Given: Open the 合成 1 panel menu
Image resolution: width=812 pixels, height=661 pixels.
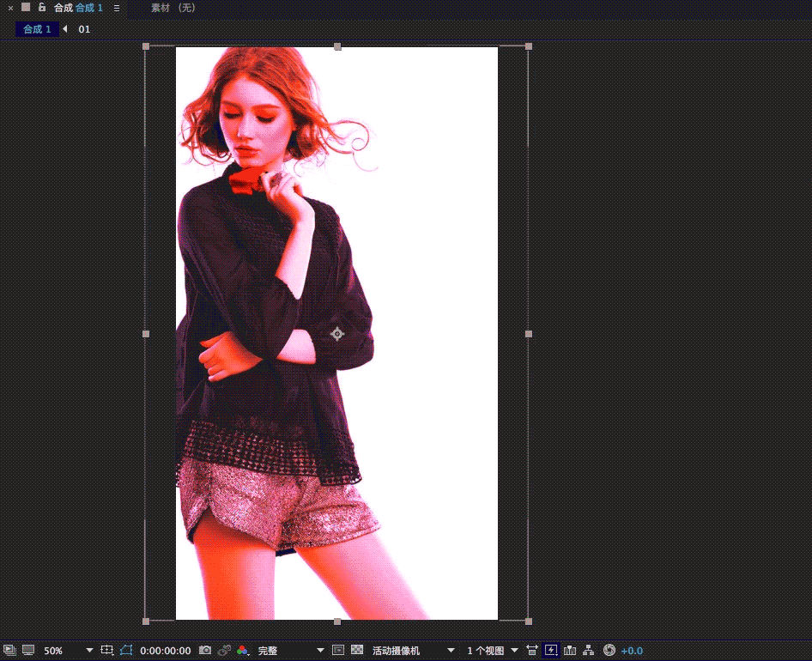Looking at the screenshot, I should 117,8.
